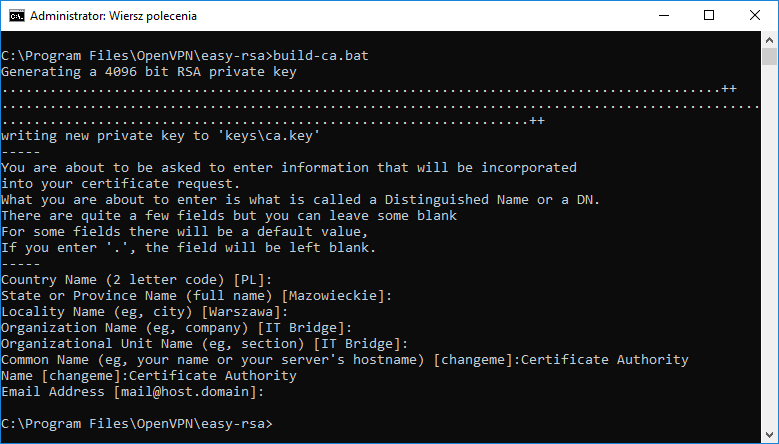The width and height of the screenshot is (779, 444).
Task: Minimize the Wiersz polecenia window
Action: 664,16
